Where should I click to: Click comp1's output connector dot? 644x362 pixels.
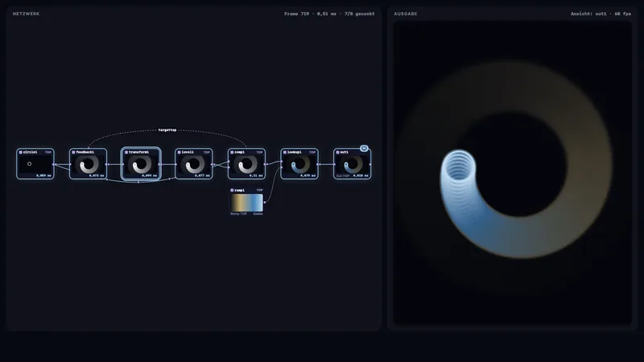266,164
